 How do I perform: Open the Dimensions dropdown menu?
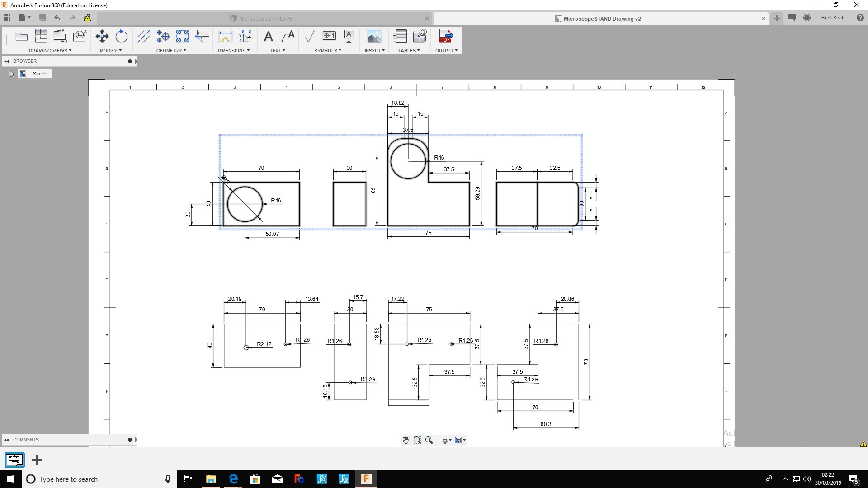coord(233,51)
